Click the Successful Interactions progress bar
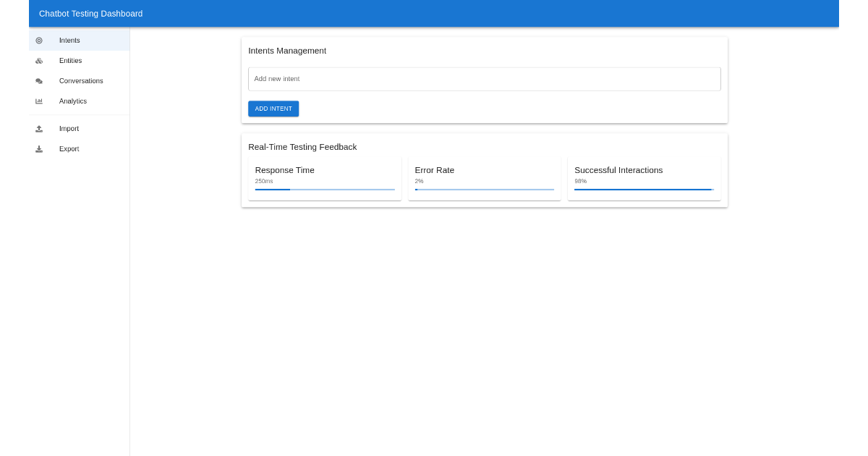This screenshot has width=868, height=456. point(644,190)
